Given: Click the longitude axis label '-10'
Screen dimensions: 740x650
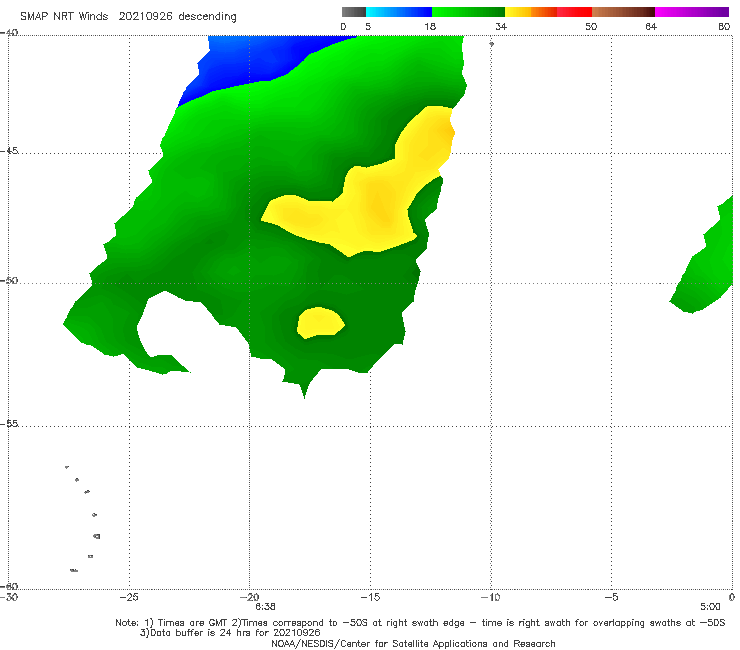Looking at the screenshot, I should pyautogui.click(x=490, y=597).
